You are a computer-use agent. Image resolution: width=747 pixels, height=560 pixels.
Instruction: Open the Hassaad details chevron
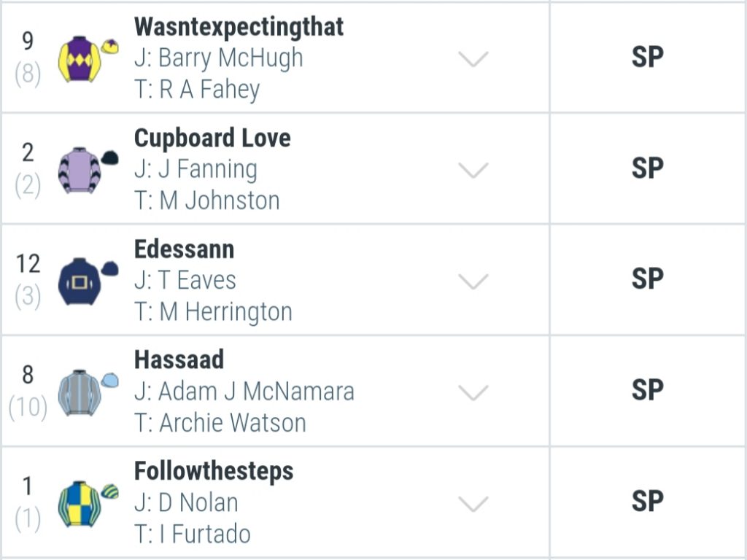pos(473,393)
